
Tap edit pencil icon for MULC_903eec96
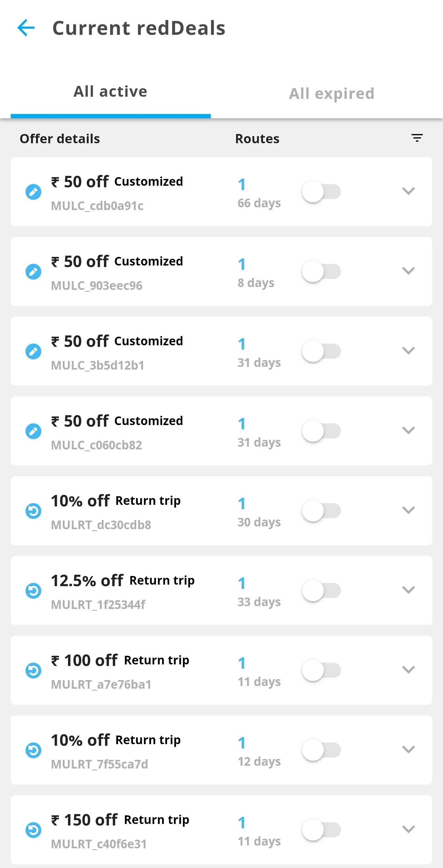coord(33,272)
